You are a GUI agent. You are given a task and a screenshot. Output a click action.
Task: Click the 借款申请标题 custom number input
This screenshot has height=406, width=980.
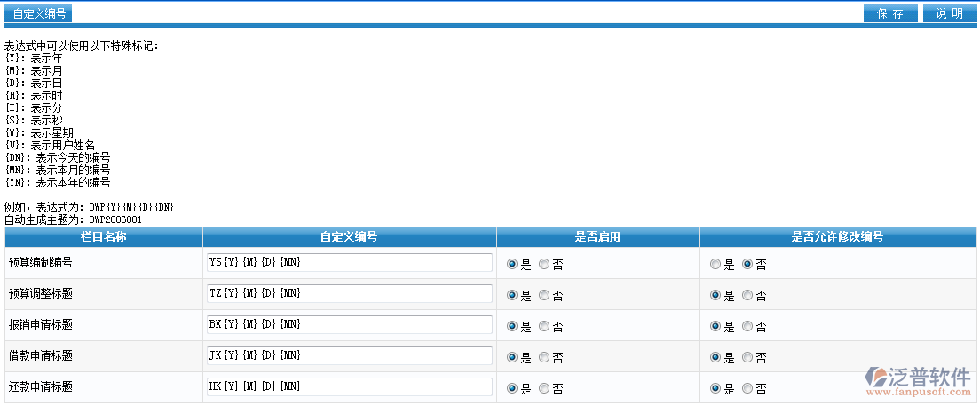pyautogui.click(x=350, y=356)
